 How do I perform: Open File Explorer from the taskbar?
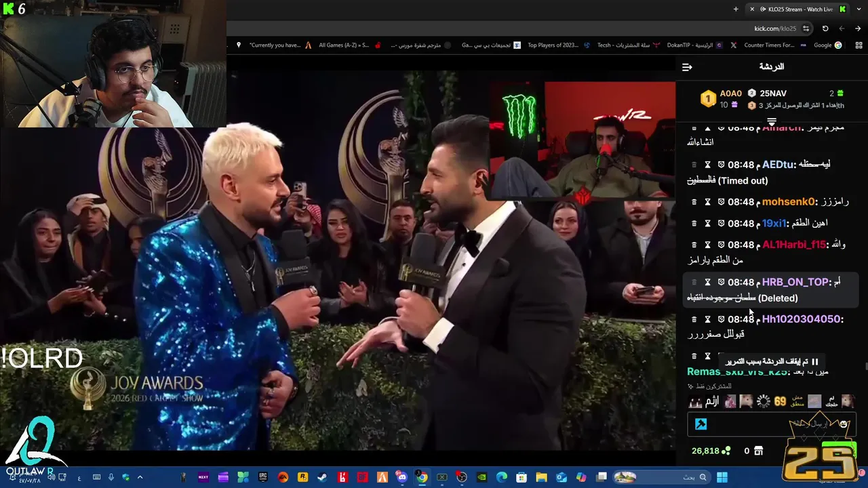[542, 477]
